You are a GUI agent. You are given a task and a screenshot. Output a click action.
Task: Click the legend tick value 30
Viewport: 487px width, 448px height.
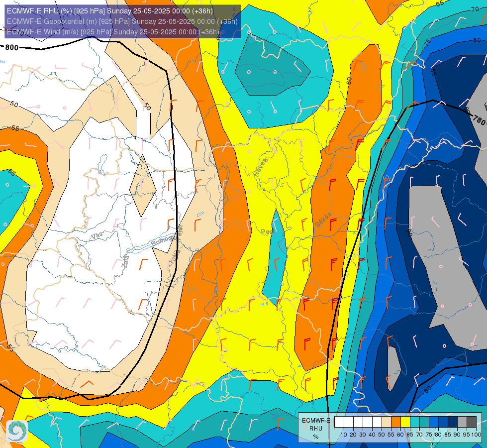tap(363, 435)
